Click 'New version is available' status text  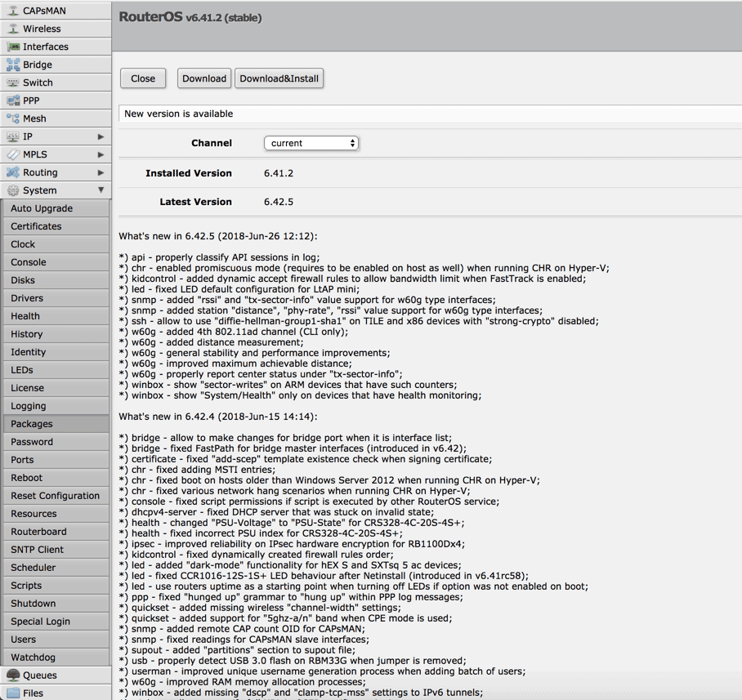[178, 114]
